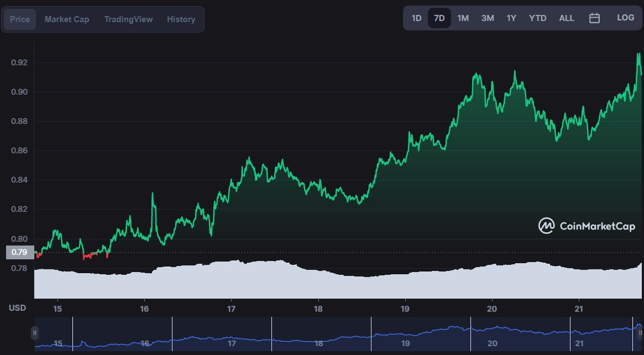Viewport: 644px width, 355px height.
Task: Switch to the TradingView tab
Action: (128, 19)
